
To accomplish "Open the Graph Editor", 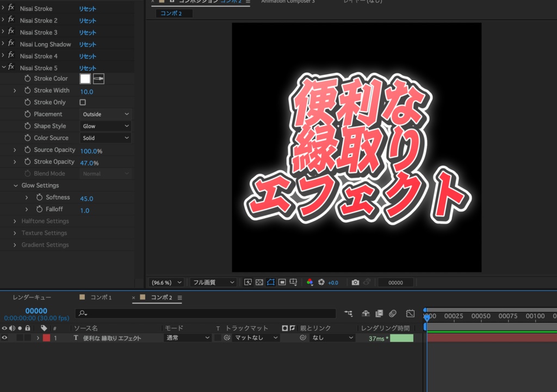I will 411,313.
